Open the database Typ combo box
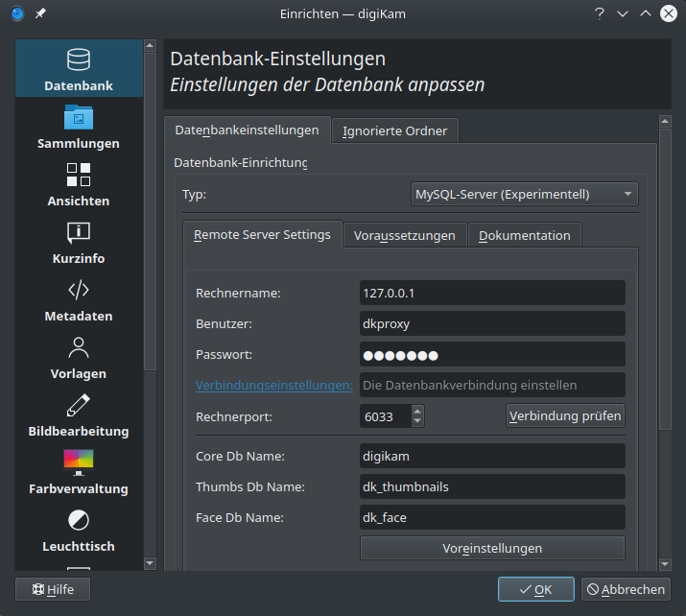 point(525,194)
